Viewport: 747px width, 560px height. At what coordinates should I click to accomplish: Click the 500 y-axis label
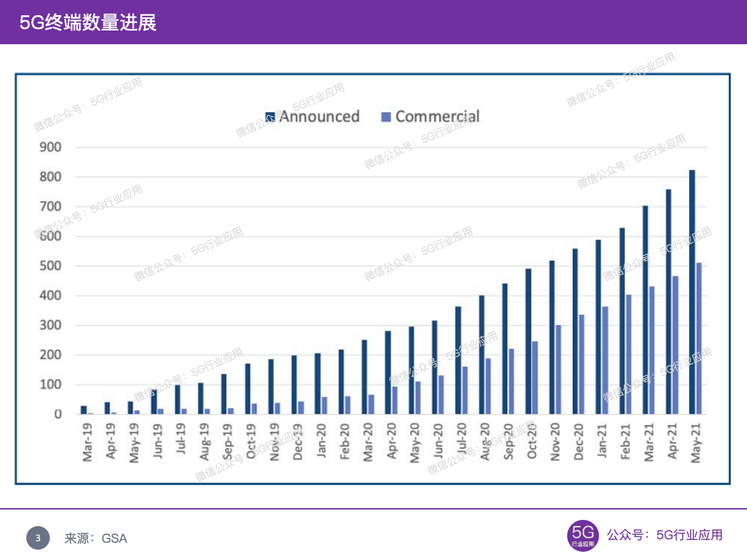click(x=49, y=266)
